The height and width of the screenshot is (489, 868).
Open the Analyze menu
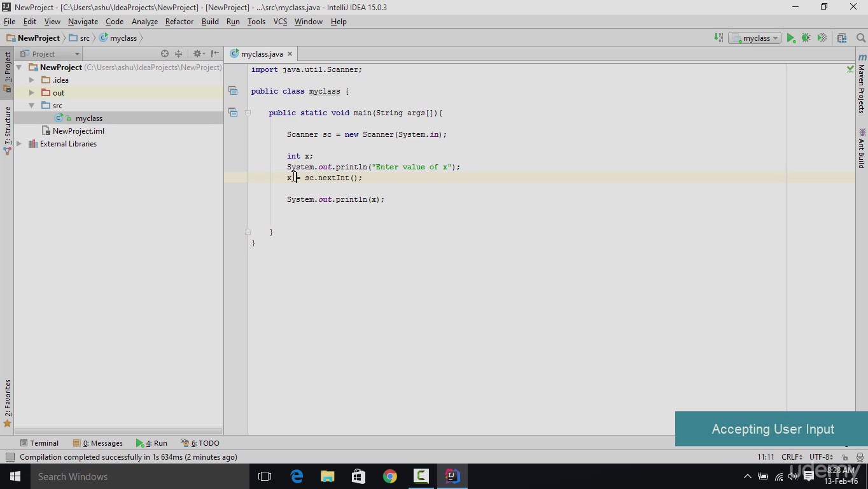point(144,22)
